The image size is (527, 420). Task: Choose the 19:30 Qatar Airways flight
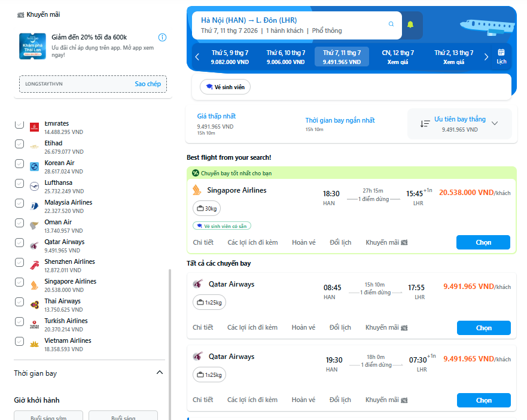pyautogui.click(x=484, y=400)
